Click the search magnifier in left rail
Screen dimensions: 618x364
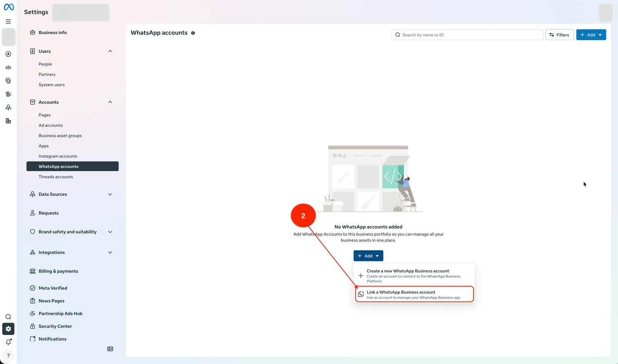[8, 317]
